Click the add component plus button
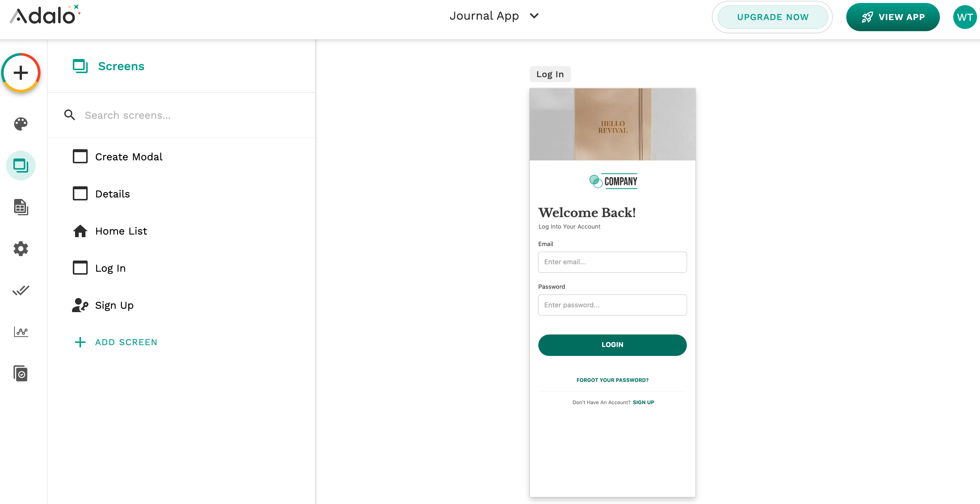The image size is (980, 504). 21,73
